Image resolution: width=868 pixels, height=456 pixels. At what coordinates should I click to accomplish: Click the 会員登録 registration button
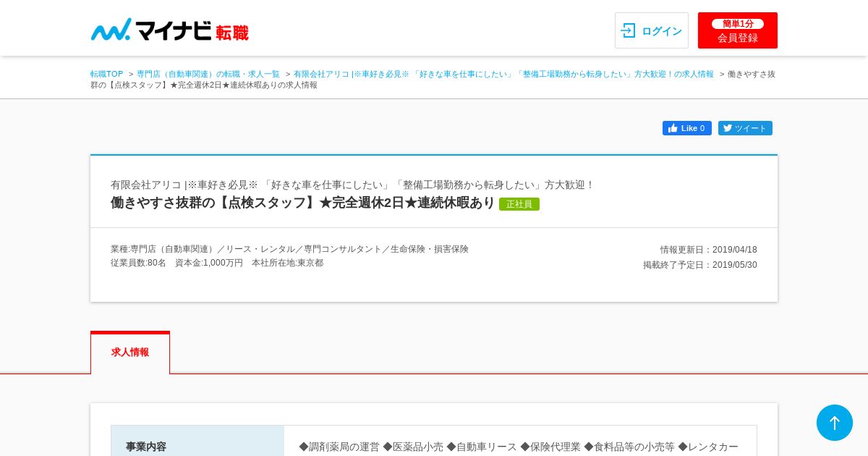click(738, 30)
